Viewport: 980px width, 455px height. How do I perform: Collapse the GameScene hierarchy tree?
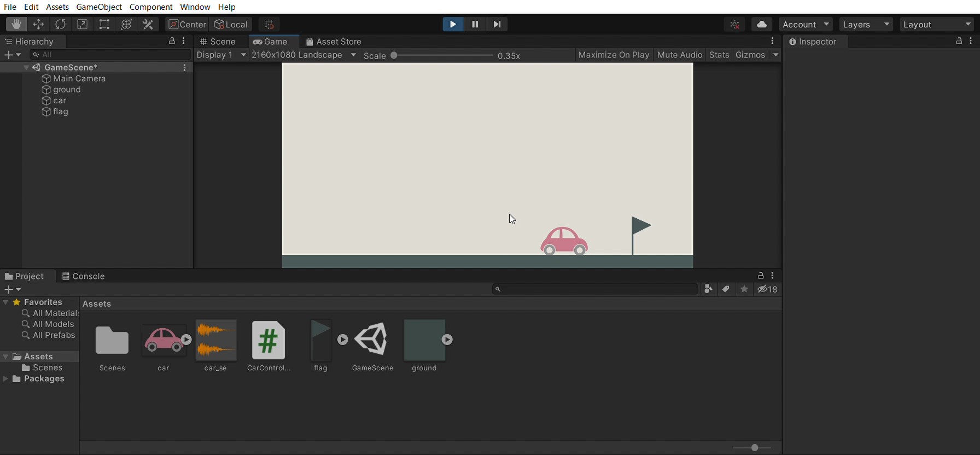coord(26,68)
